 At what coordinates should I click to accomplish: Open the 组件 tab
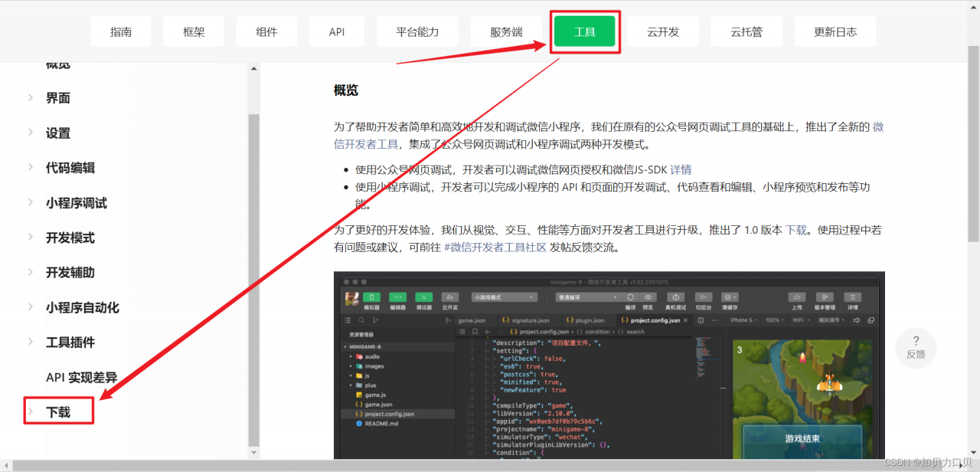point(266,31)
